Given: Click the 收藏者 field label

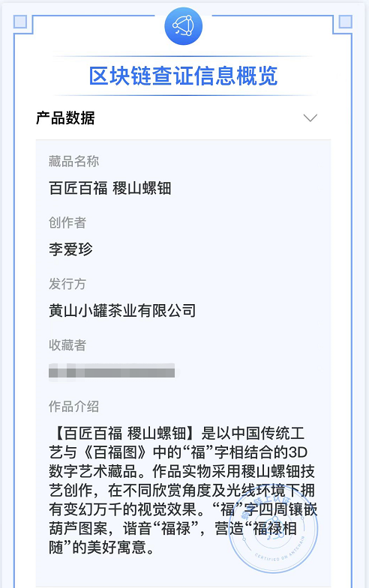Looking at the screenshot, I should (67, 345).
